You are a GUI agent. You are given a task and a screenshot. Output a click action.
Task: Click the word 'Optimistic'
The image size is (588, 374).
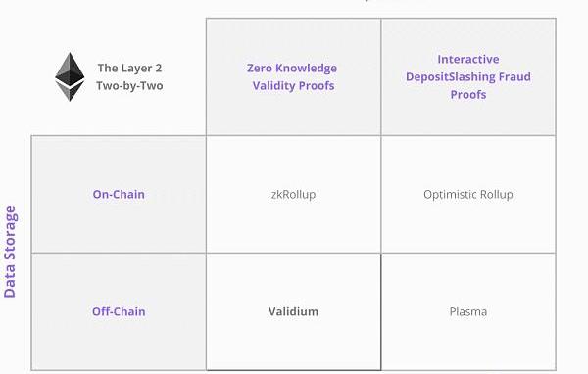(450, 195)
